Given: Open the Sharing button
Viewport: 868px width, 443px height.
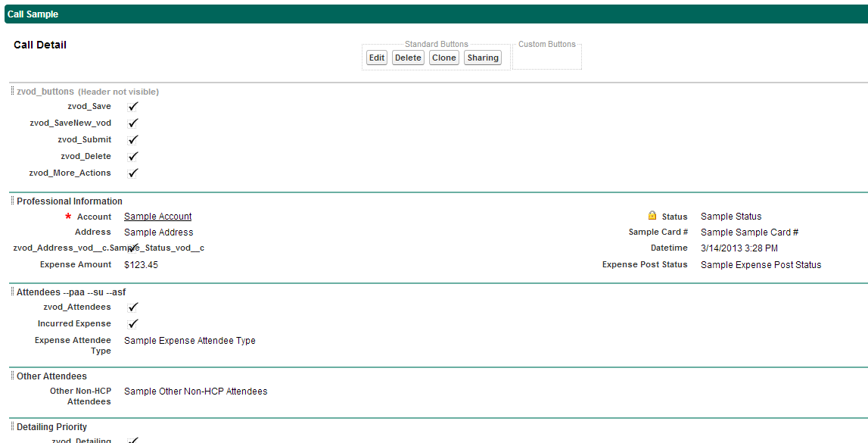Looking at the screenshot, I should [483, 58].
